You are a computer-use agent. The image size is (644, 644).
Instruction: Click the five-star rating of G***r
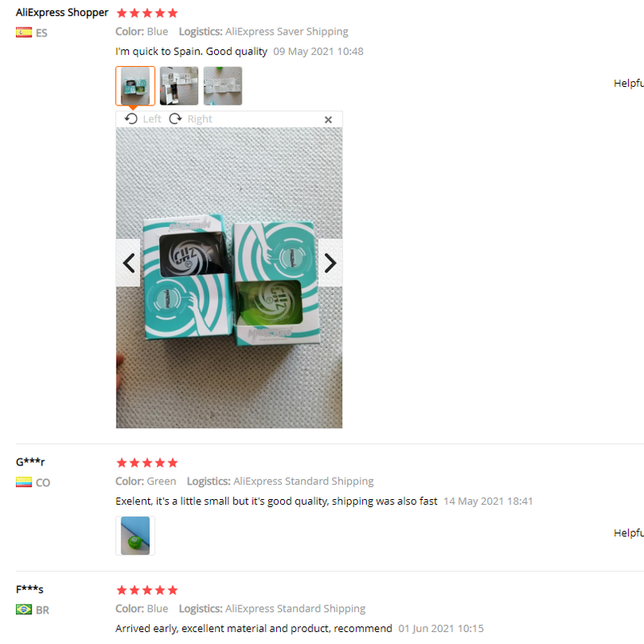pyautogui.click(x=147, y=463)
